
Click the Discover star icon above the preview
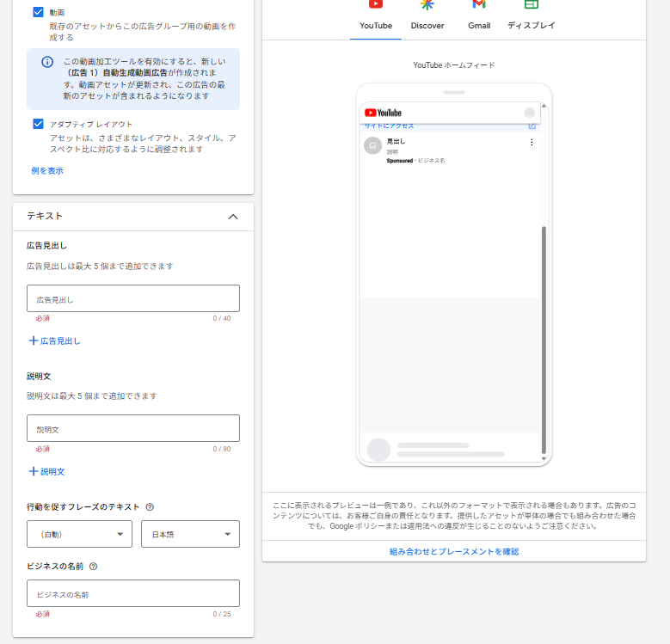pyautogui.click(x=427, y=4)
